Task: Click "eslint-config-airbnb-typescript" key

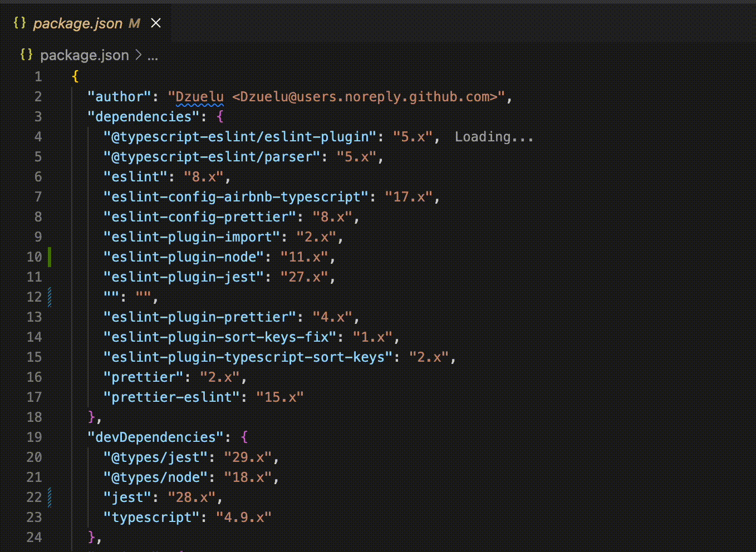Action: [x=236, y=197]
